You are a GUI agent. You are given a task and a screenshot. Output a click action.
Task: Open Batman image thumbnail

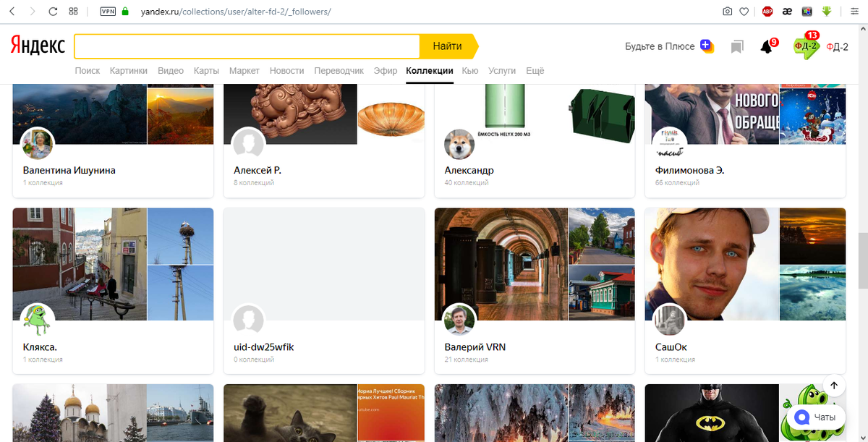(711, 413)
